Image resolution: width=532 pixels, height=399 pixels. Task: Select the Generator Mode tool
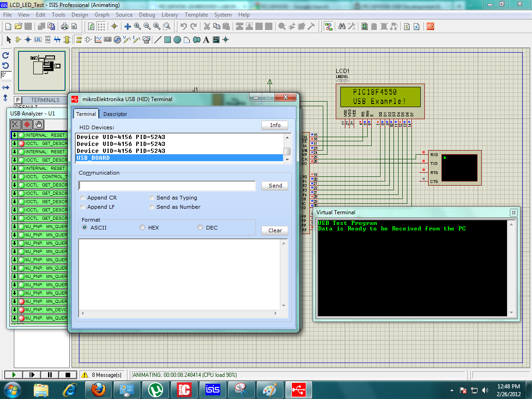pos(117,40)
